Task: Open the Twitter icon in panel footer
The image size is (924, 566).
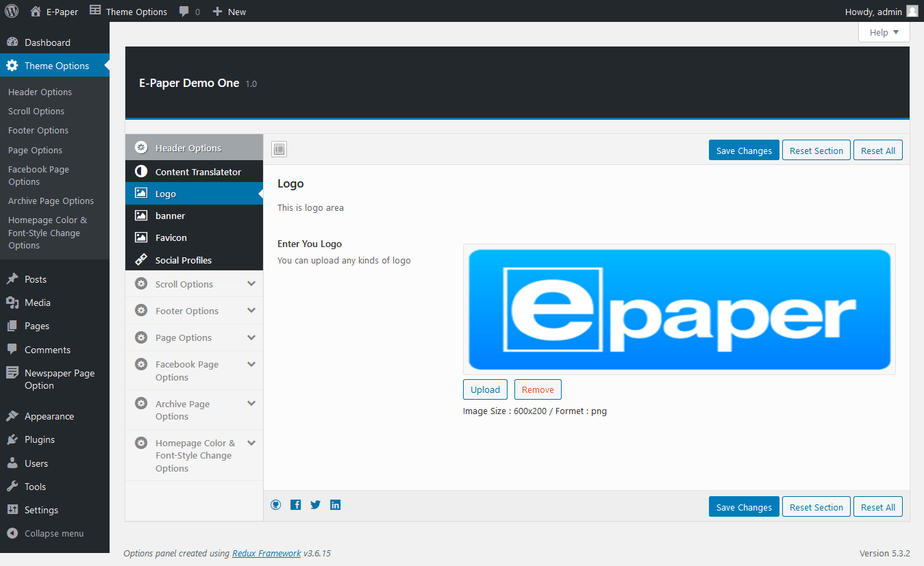Action: (315, 504)
